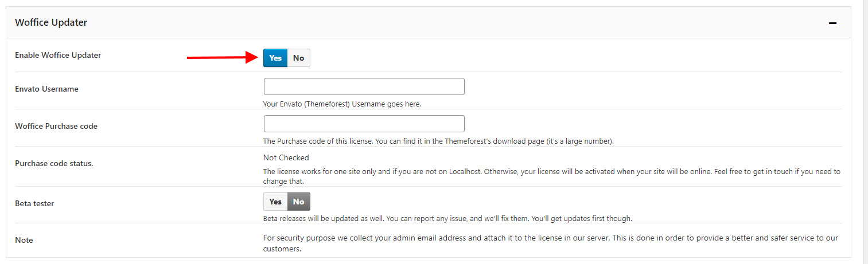Click the Beta releases description text
The width and height of the screenshot is (868, 264).
click(447, 218)
